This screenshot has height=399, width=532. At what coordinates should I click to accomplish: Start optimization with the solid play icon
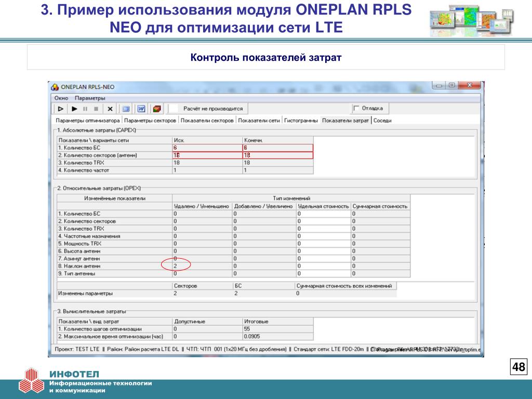pos(75,109)
